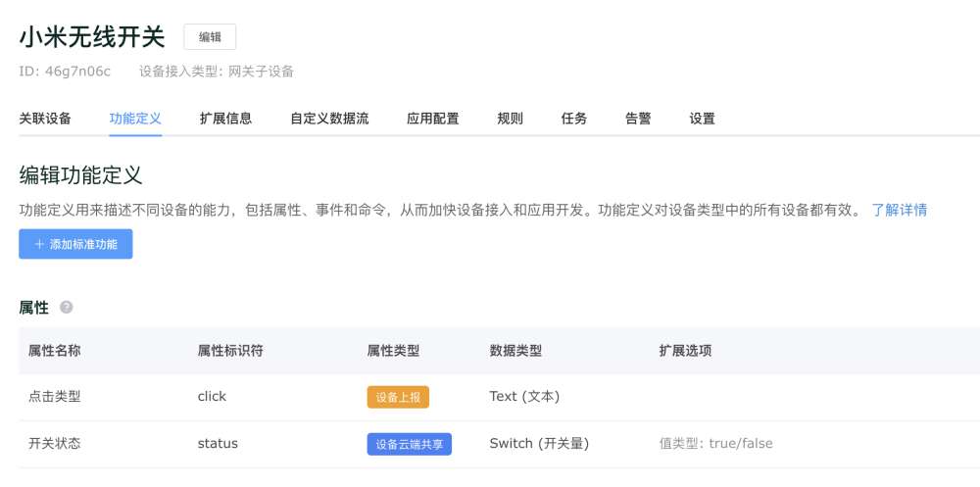
Task: Click the 编辑 button next to device name
Action: coord(210,37)
